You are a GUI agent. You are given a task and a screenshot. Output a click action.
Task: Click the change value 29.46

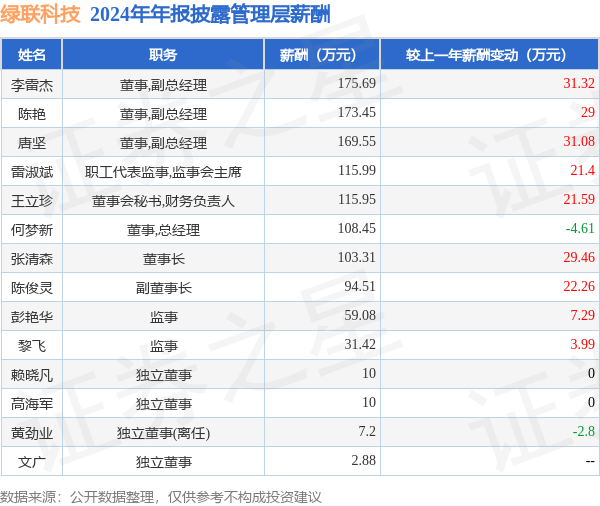click(x=579, y=257)
